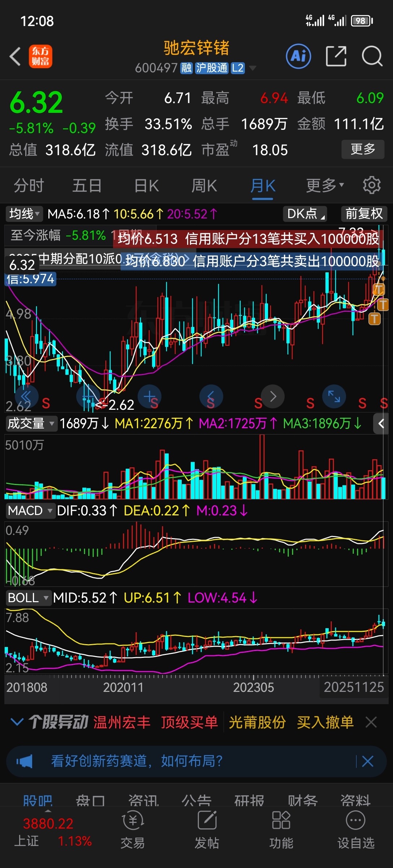Switch to the 五日 tab
Image resolution: width=393 pixels, height=868 pixels.
[x=87, y=186]
